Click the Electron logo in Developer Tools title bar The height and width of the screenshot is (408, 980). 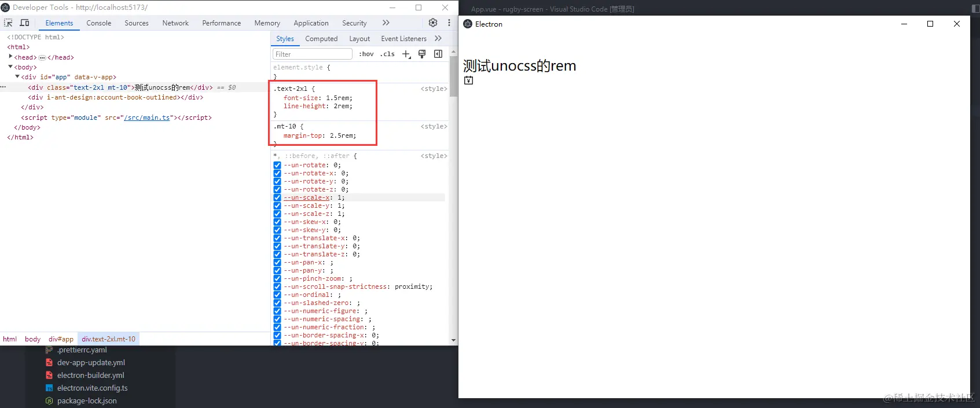5,8
